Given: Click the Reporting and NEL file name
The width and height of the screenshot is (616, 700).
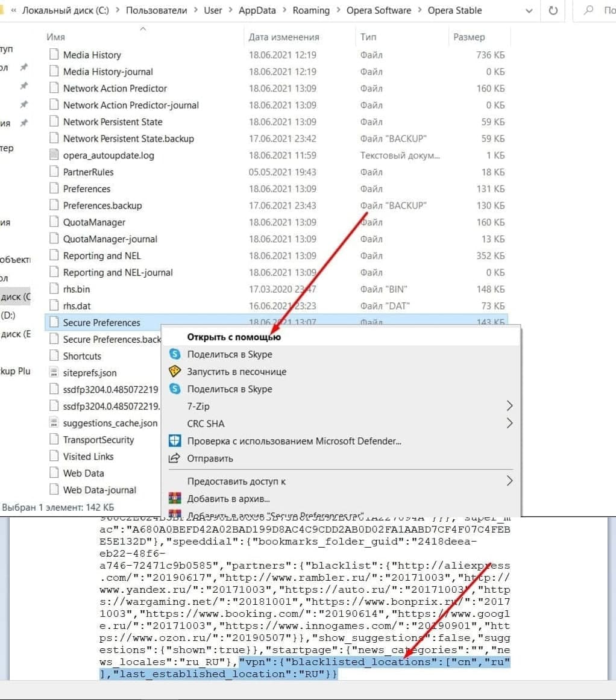Looking at the screenshot, I should (x=102, y=256).
